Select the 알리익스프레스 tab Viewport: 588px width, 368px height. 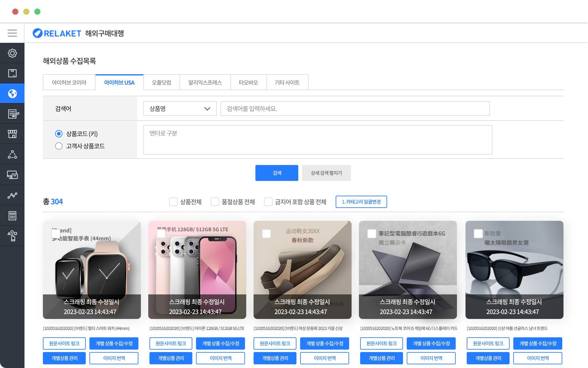coord(205,82)
